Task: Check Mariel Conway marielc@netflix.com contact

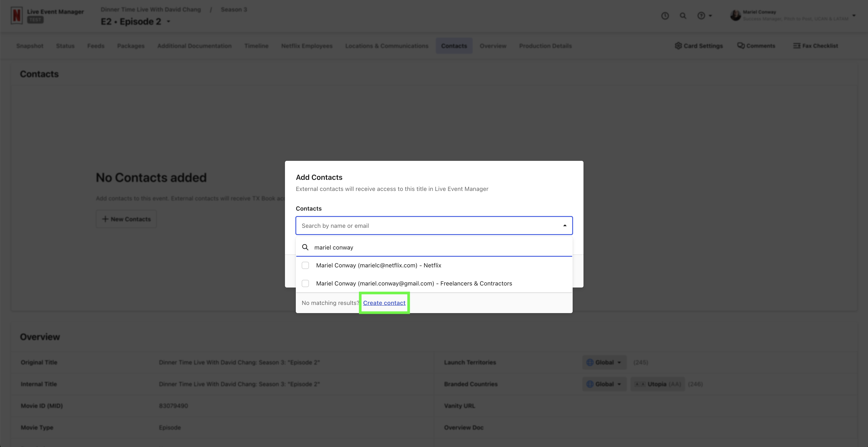Action: (305, 265)
